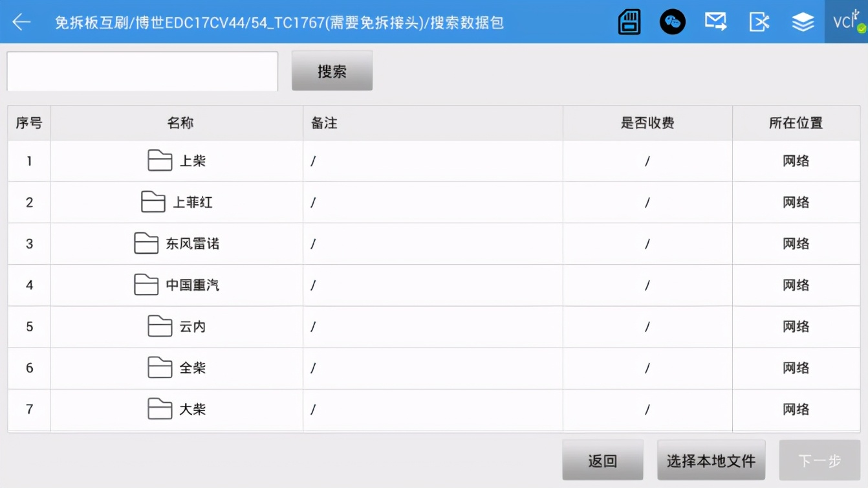Click the 名称 column header
This screenshot has height=488, width=868.
pos(177,123)
